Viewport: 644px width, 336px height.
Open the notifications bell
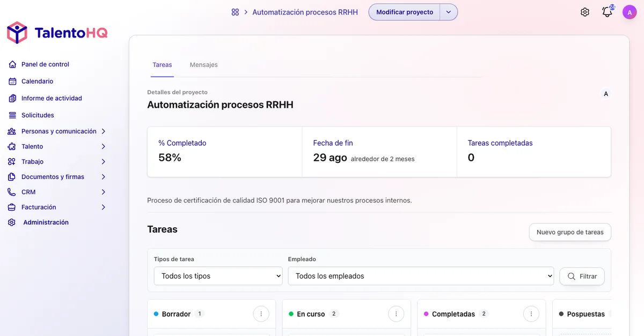607,12
